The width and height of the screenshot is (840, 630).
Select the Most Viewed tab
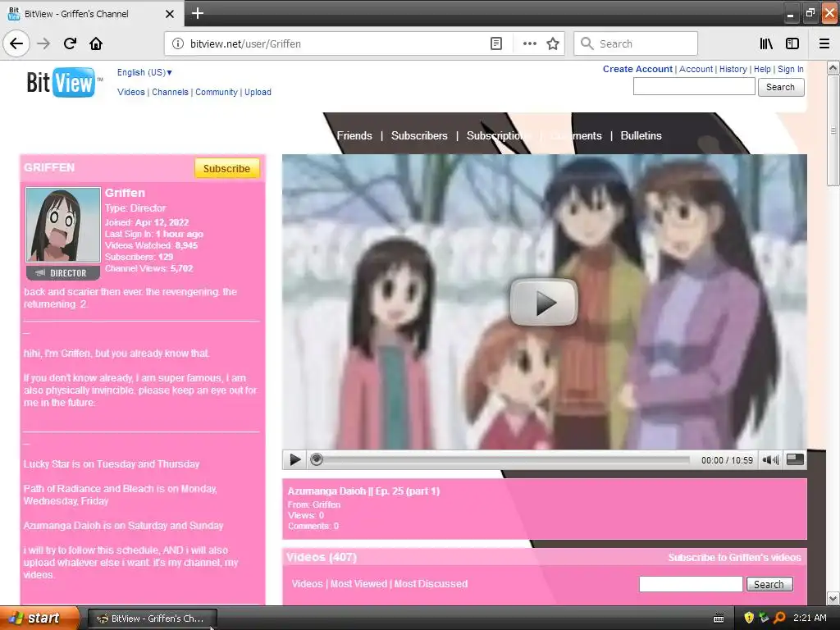tap(358, 584)
